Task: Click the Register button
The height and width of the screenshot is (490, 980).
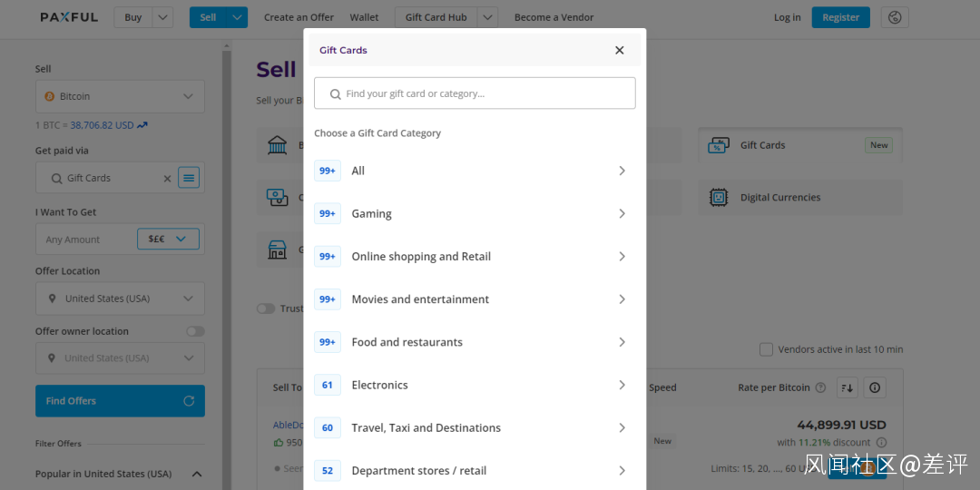Action: [x=840, y=17]
